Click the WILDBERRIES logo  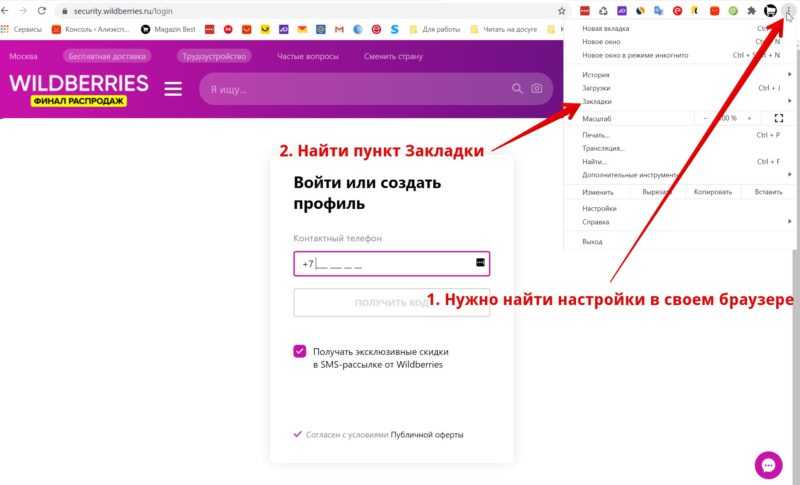[x=79, y=83]
